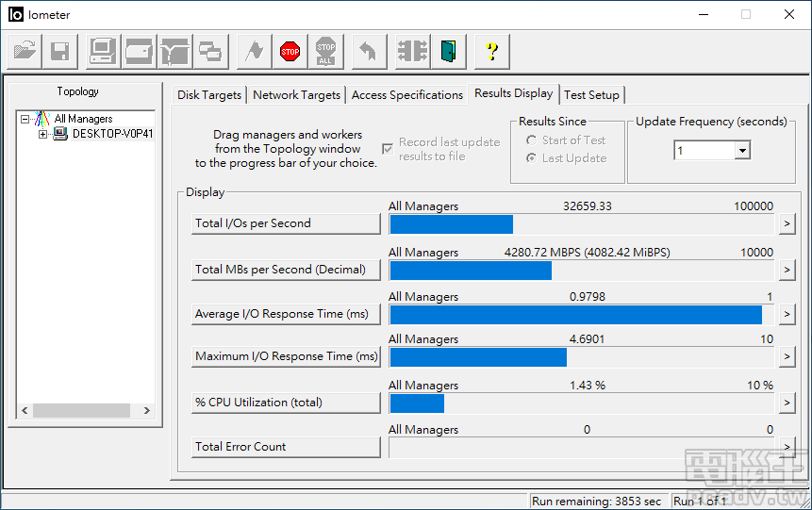Select Start of Test radio button
The height and width of the screenshot is (510, 812).
point(531,140)
